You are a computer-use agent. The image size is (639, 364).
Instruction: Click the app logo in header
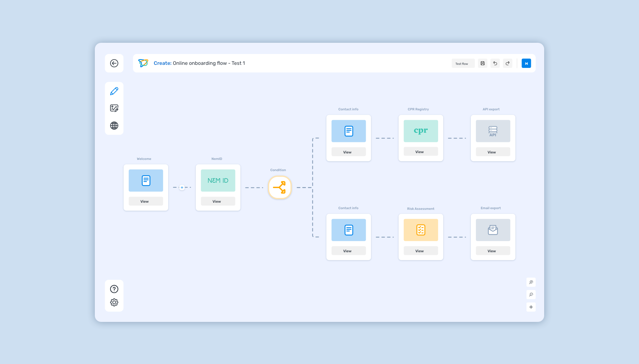click(x=143, y=63)
